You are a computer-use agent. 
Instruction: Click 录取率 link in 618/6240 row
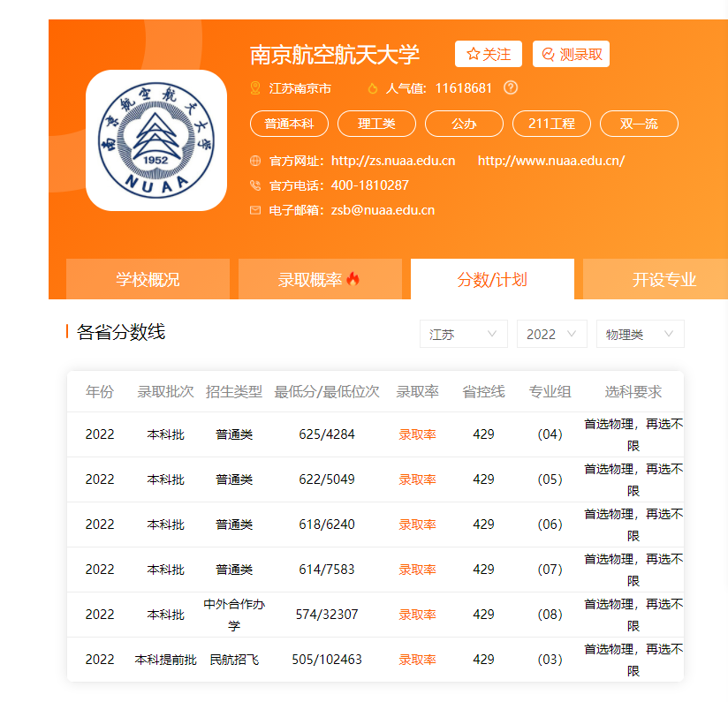pos(417,525)
